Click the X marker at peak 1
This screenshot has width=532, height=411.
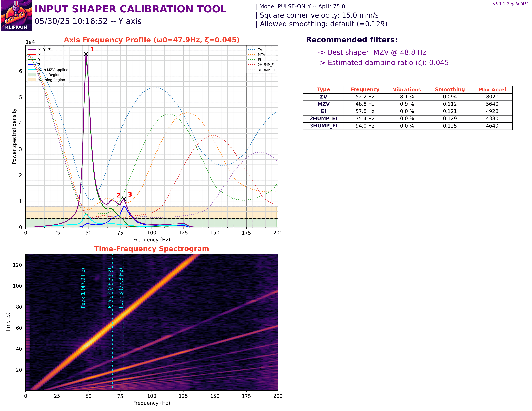[86, 54]
